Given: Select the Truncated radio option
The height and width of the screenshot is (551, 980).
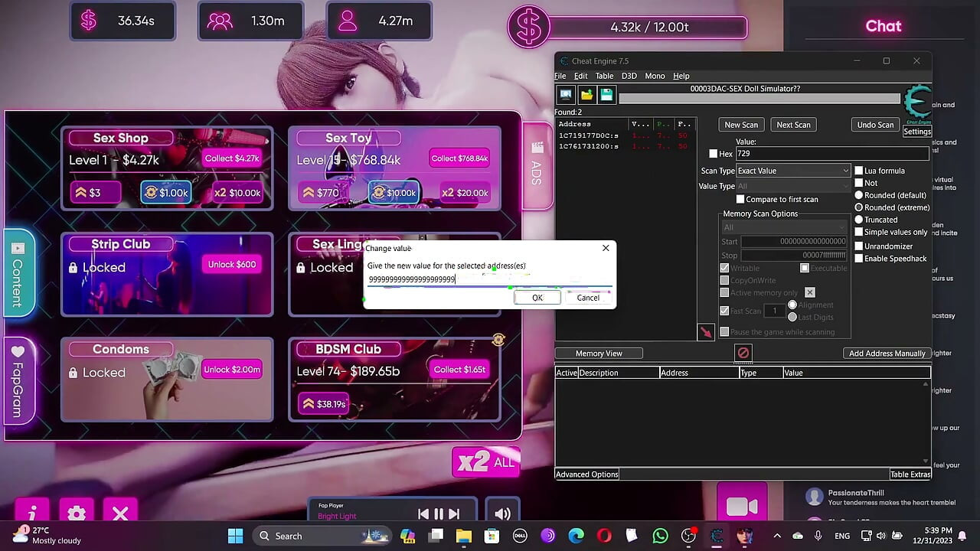Looking at the screenshot, I should [x=859, y=220].
